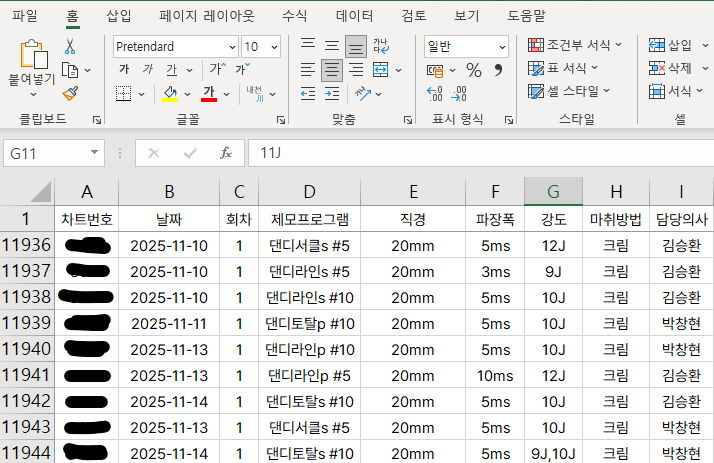Activate the Format Painter brush icon
The height and width of the screenshot is (463, 714).
70,94
